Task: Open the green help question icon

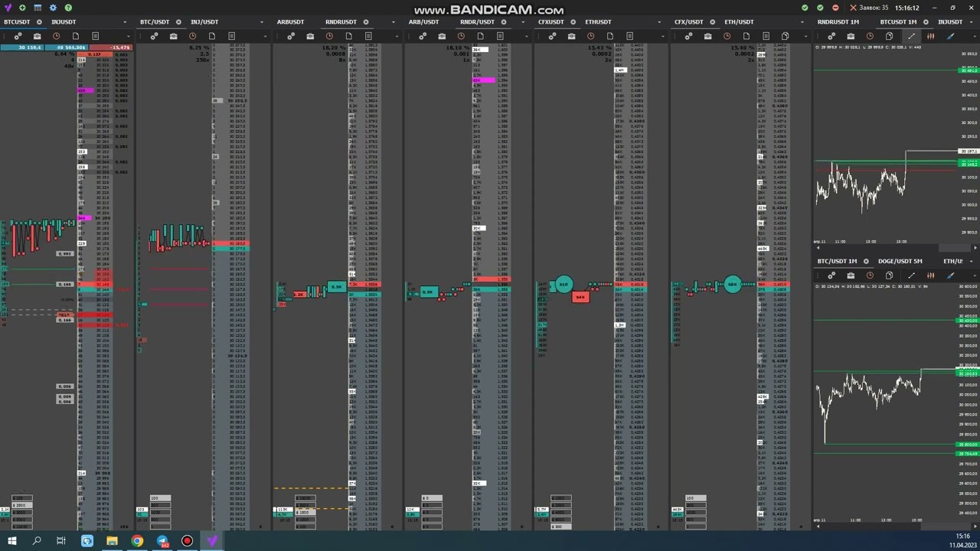Action: coord(68,8)
